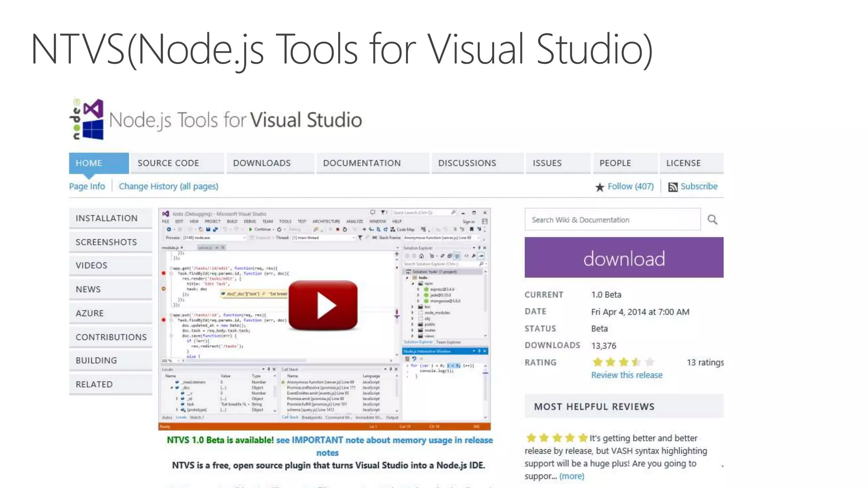The height and width of the screenshot is (488, 868).
Task: Click the Page Info link
Action: 87,186
